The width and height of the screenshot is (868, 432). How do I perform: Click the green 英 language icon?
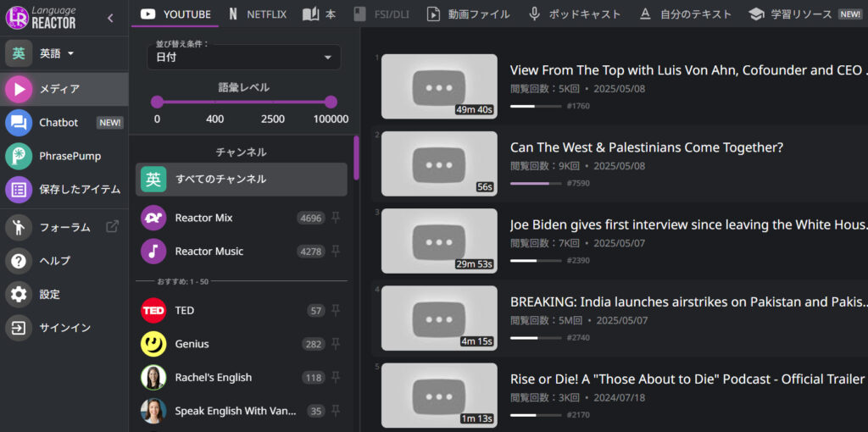pos(19,53)
